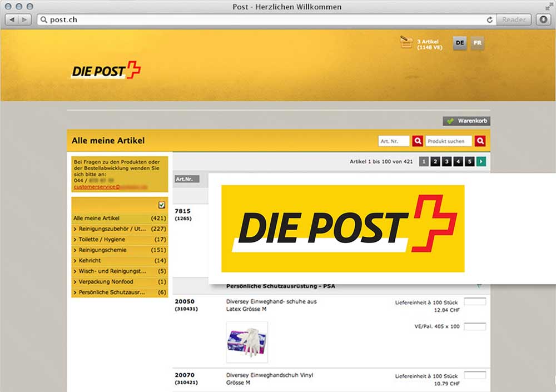
Task: Click 'Artikel 1 bis 100 von 421' text
Action: pos(381,161)
